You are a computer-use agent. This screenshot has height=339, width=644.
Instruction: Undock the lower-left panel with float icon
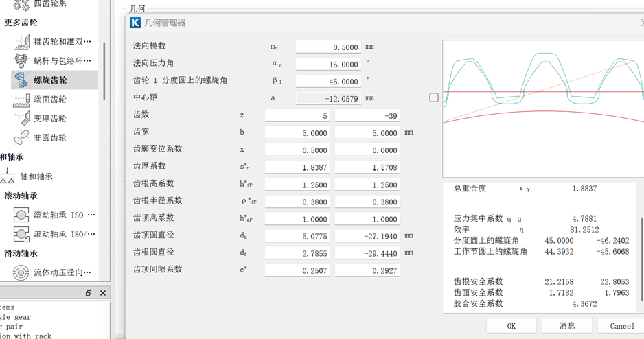[x=89, y=293]
